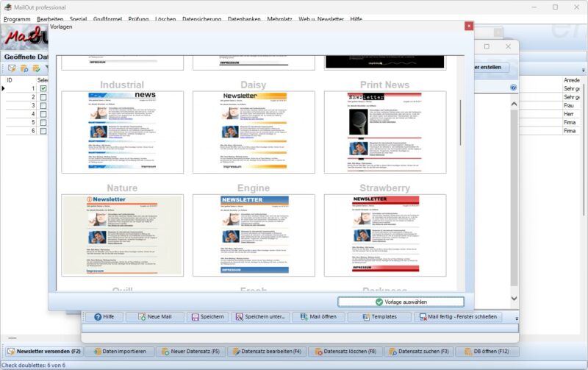Open the Mehrplatz menu
Screen dimensions: 588x370
[279, 19]
